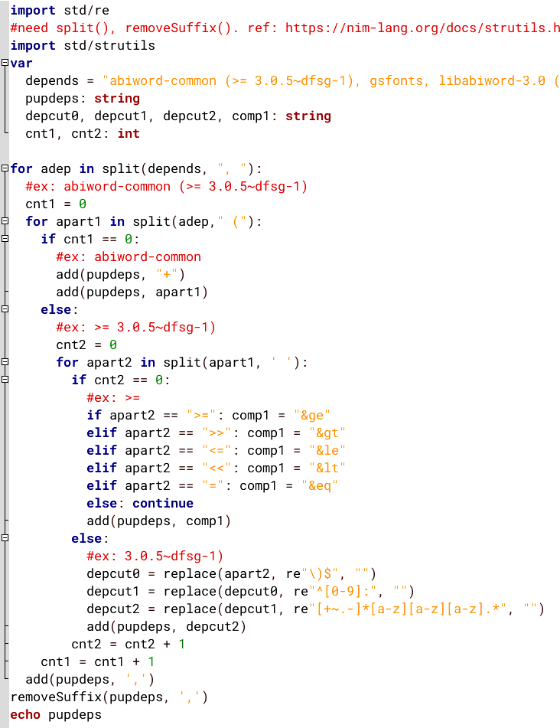Click the line 'cnt2 = 0'

tap(86, 345)
